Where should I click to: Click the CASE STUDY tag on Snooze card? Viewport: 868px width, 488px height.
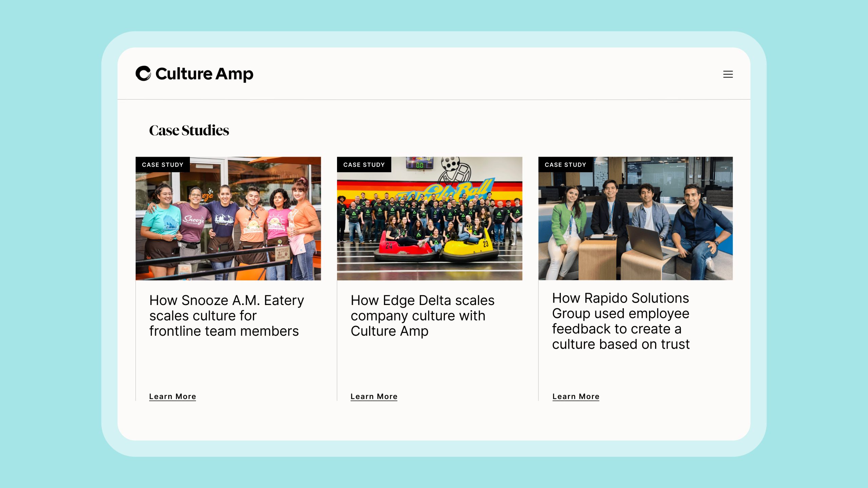[162, 165]
